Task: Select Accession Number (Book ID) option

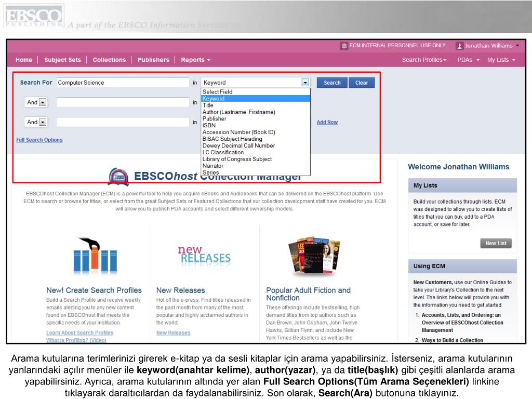Action: point(256,132)
